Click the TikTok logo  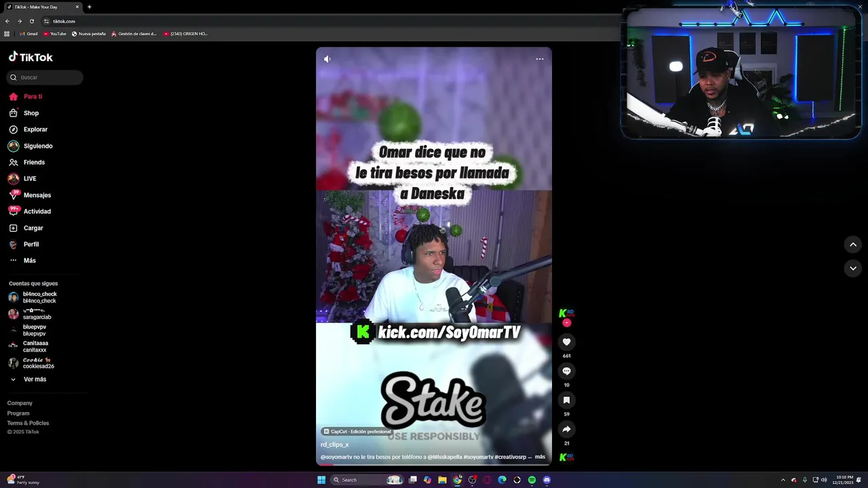[31, 58]
